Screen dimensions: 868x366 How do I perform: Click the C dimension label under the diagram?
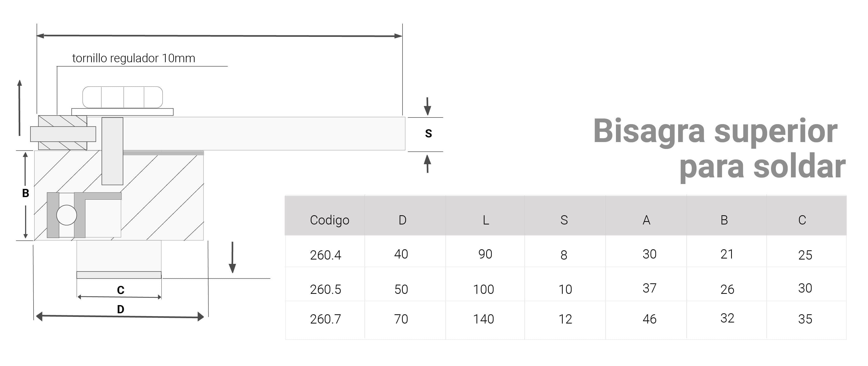(x=121, y=290)
